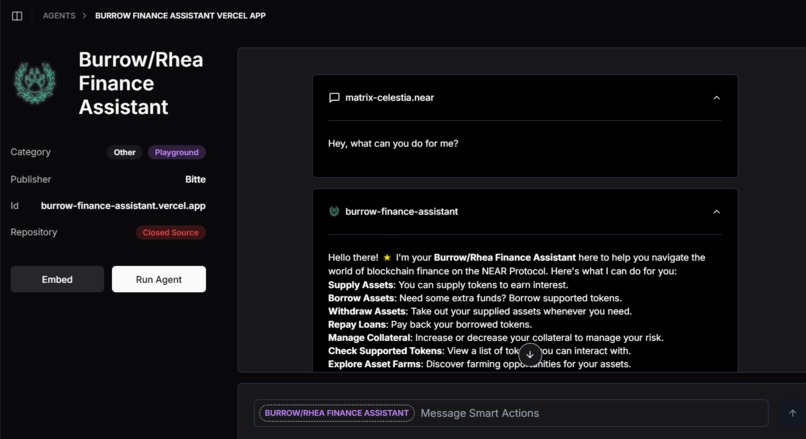Click the Manage Collateral line
This screenshot has height=439, width=806.
pyautogui.click(x=496, y=338)
